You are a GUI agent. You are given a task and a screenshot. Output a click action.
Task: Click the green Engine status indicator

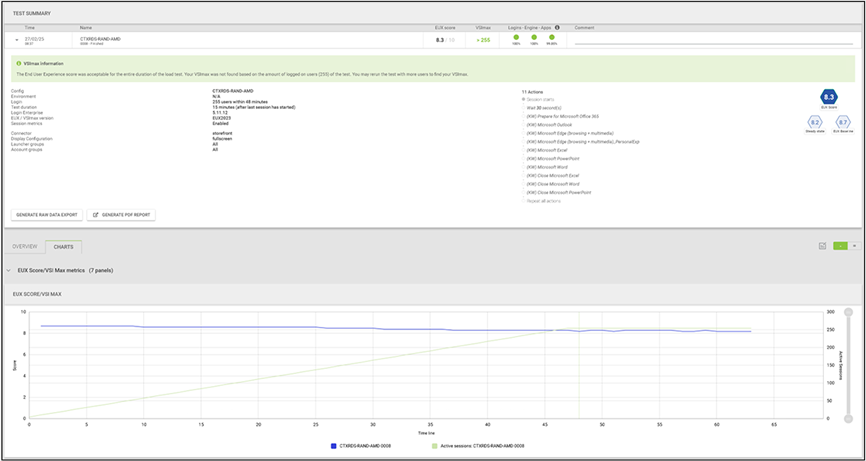click(534, 37)
